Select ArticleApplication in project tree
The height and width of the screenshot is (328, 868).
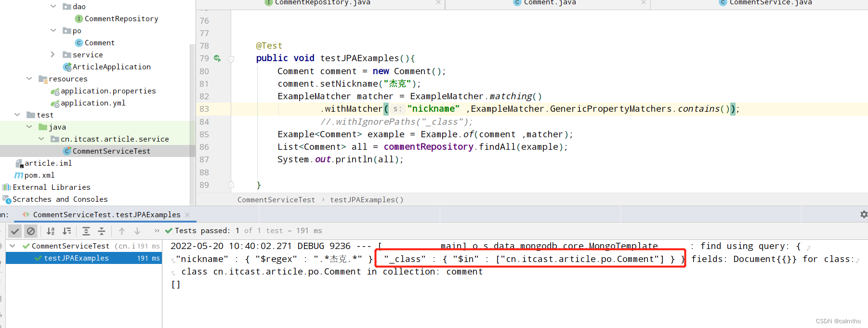[x=107, y=67]
